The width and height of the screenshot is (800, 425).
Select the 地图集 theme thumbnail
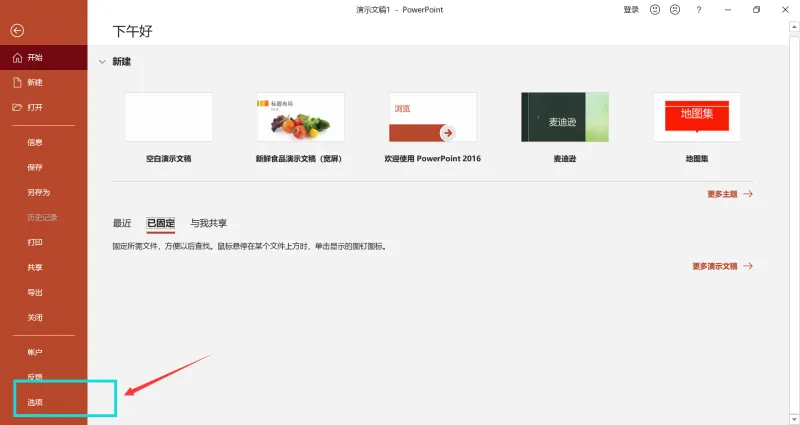697,117
